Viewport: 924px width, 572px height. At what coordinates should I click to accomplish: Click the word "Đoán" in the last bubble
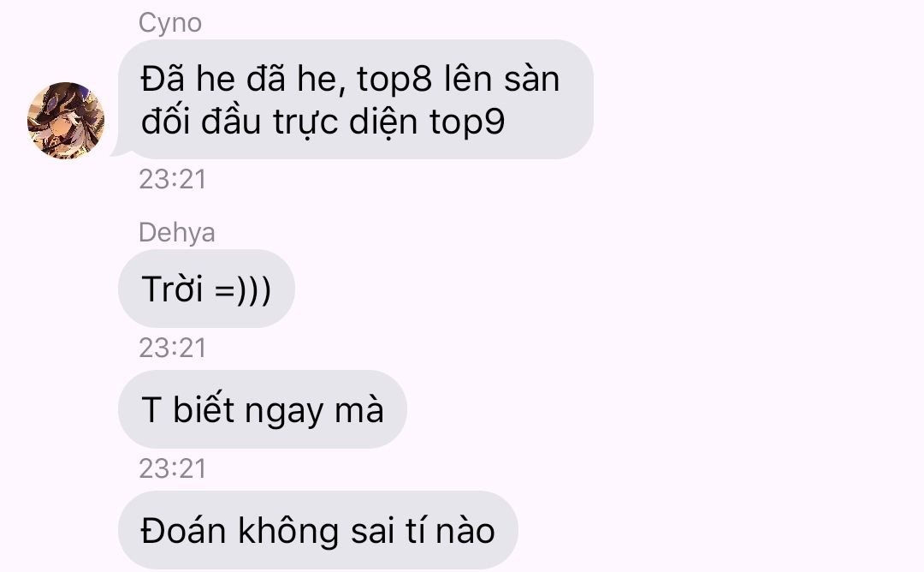point(183,530)
